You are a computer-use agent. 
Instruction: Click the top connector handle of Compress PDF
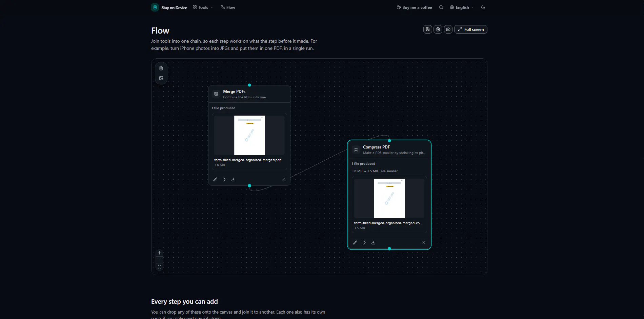click(389, 141)
